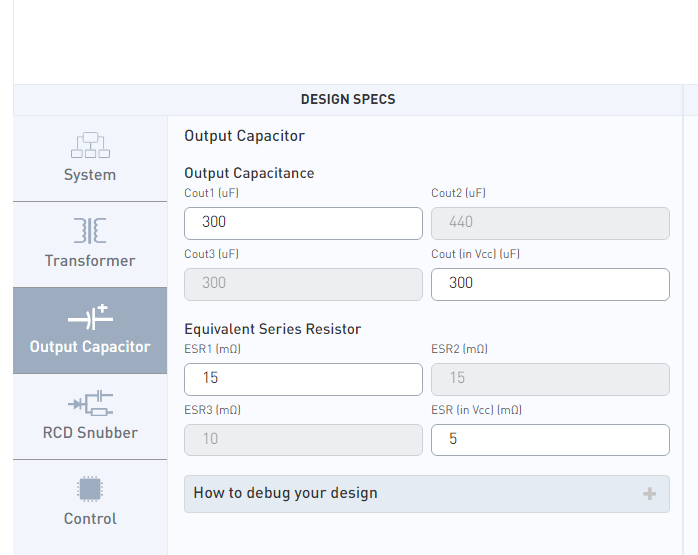The width and height of the screenshot is (698, 555).
Task: Edit the Cout1 (uF) field
Action: pos(303,223)
